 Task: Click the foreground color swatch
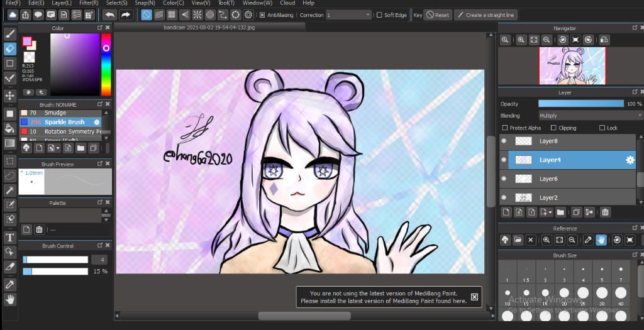coord(27,41)
